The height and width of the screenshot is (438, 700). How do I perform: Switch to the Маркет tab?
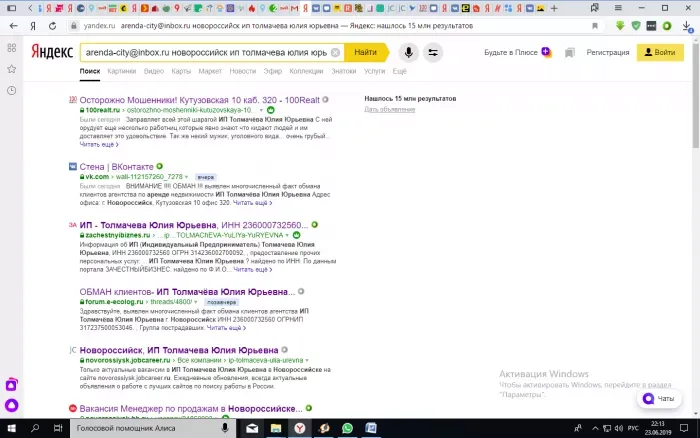[x=210, y=71]
